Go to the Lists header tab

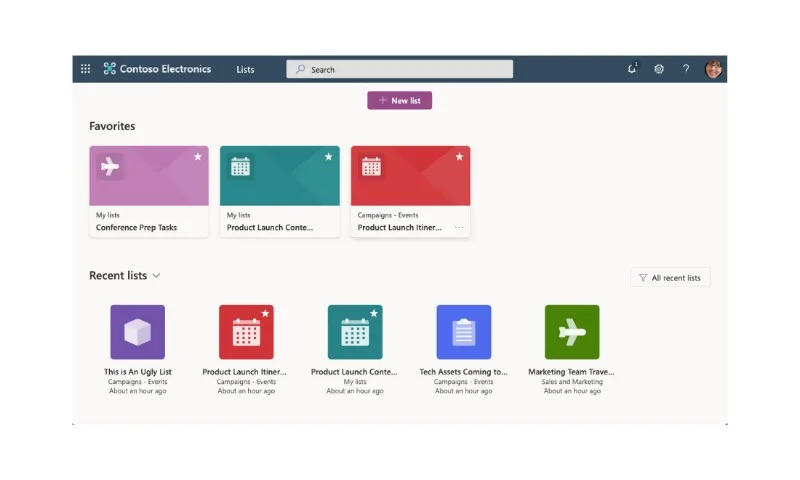pos(245,69)
